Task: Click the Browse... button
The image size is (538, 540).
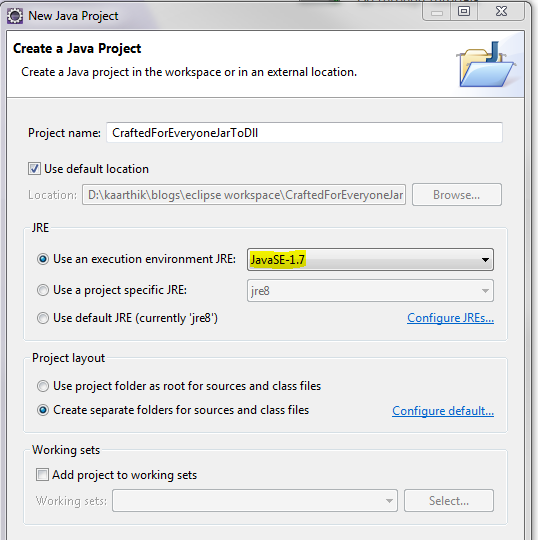Action: pos(457,195)
